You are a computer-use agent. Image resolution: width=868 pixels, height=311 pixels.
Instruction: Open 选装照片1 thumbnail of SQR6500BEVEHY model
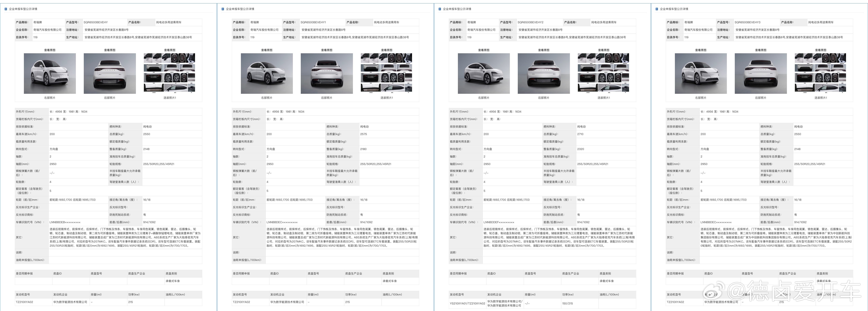(170, 73)
